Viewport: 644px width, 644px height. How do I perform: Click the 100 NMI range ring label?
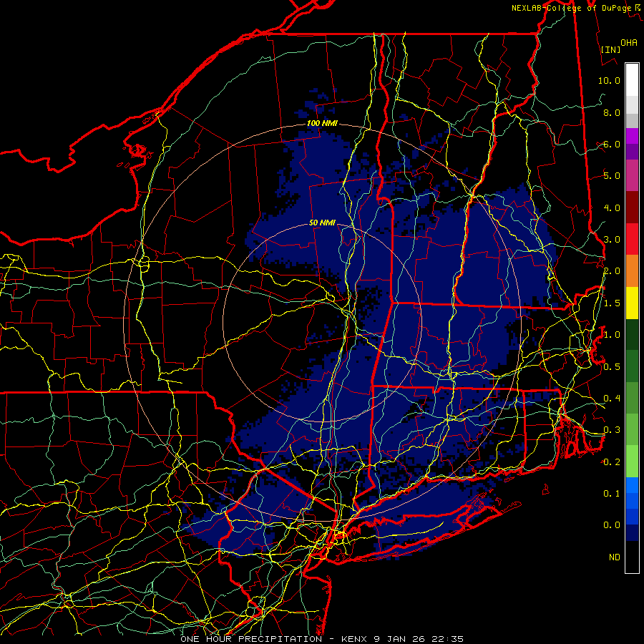322,123
